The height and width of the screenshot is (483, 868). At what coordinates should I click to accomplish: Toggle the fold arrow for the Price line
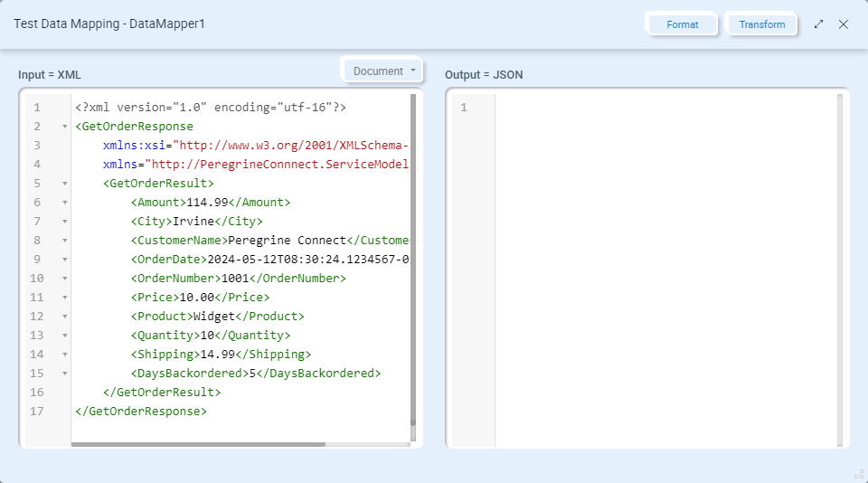click(65, 298)
